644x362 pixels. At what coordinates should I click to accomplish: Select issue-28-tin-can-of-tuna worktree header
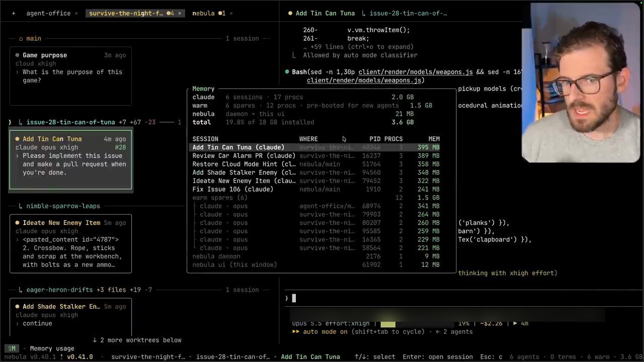click(70, 122)
